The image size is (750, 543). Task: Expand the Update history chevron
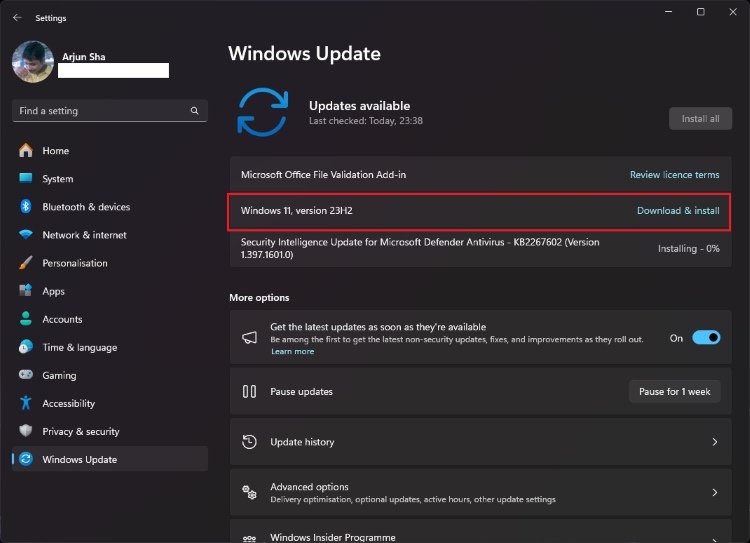[714, 442]
